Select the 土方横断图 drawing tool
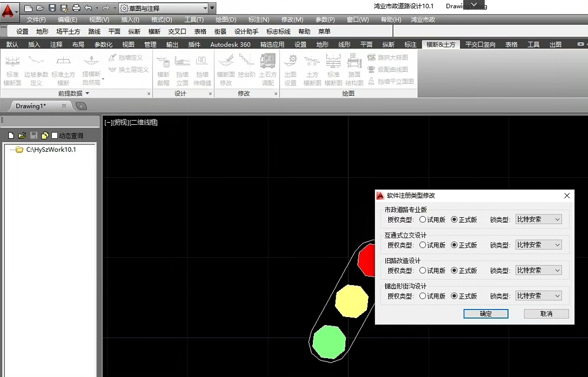588x377 pixels. [312, 70]
